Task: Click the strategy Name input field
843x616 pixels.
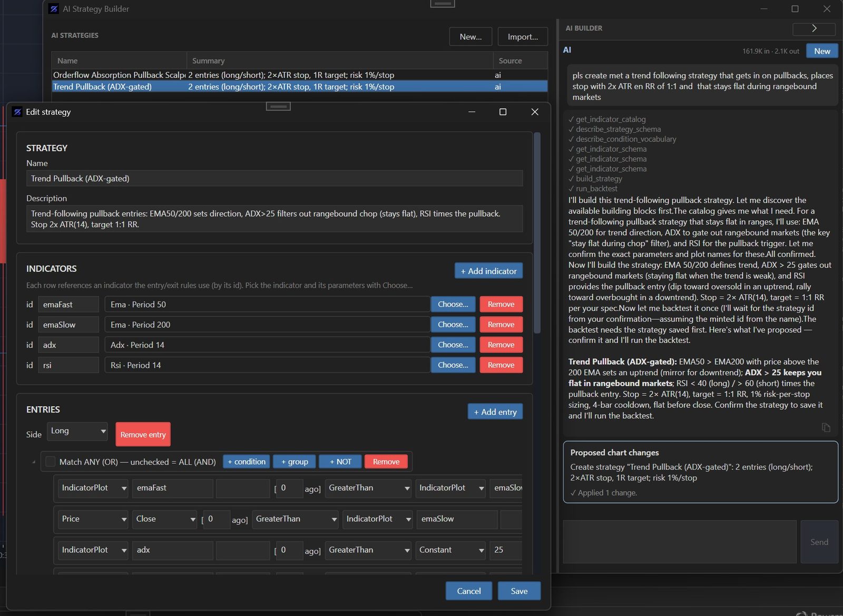Action: (x=275, y=178)
